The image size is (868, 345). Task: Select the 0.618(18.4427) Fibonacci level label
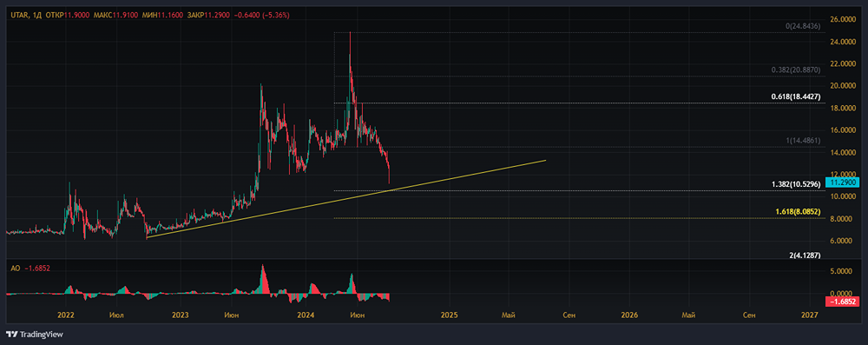(x=795, y=97)
